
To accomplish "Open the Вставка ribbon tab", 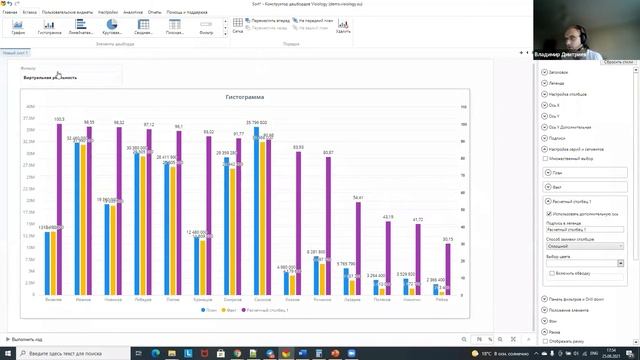I will click(29, 12).
